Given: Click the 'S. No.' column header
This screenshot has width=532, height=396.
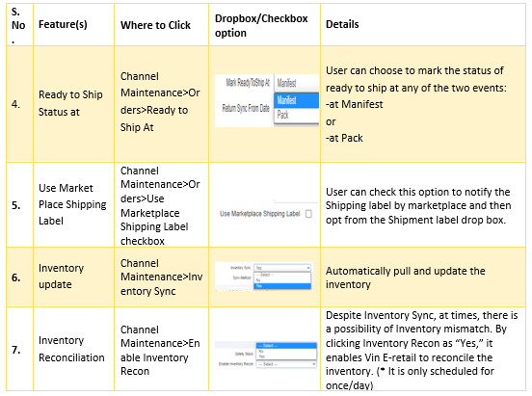Looking at the screenshot, I should 18,25.
